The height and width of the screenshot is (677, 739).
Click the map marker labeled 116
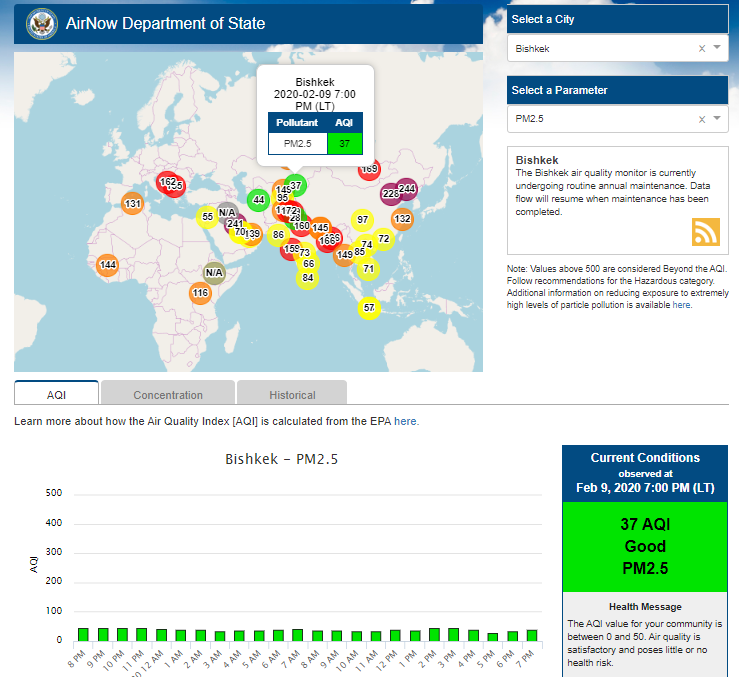tap(200, 293)
